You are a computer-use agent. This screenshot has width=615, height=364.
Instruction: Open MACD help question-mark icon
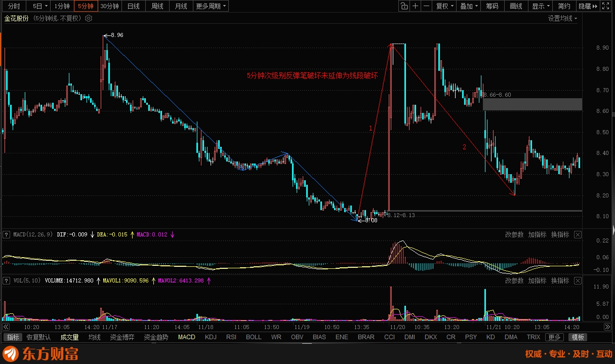tap(7, 234)
